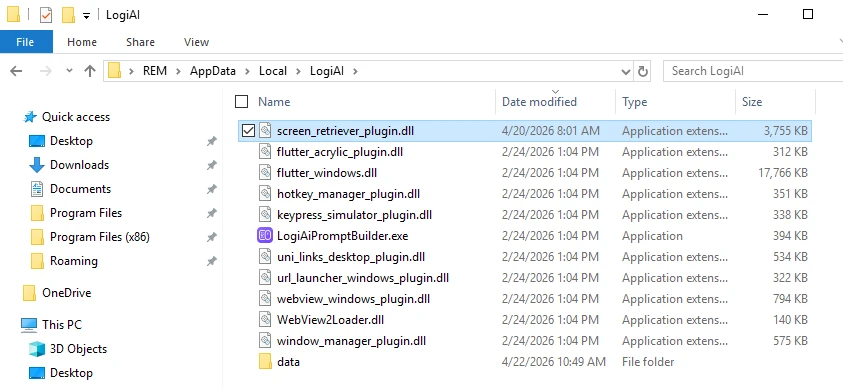Open the Home ribbon tab
This screenshot has height=389, width=843.
82,42
